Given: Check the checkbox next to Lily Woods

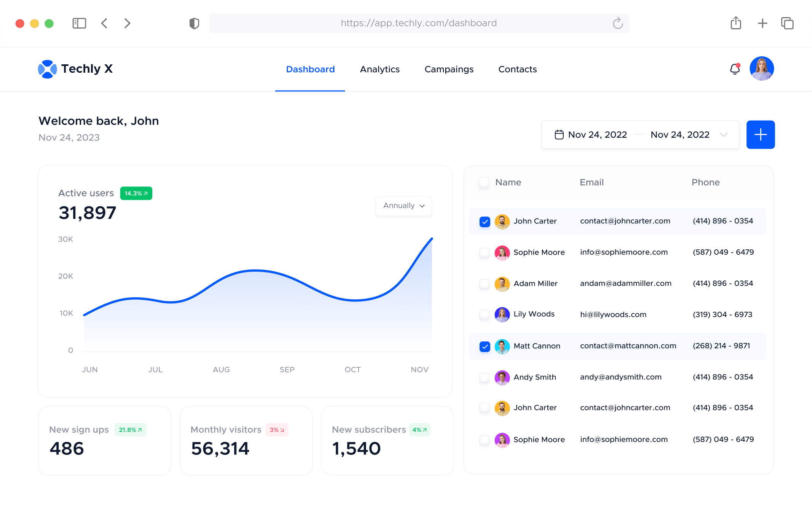Looking at the screenshot, I should coord(484,315).
